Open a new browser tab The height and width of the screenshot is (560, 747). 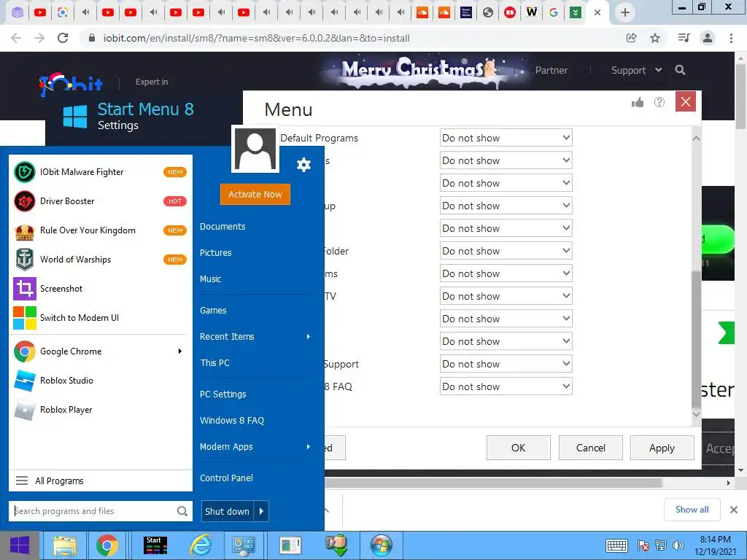click(625, 12)
